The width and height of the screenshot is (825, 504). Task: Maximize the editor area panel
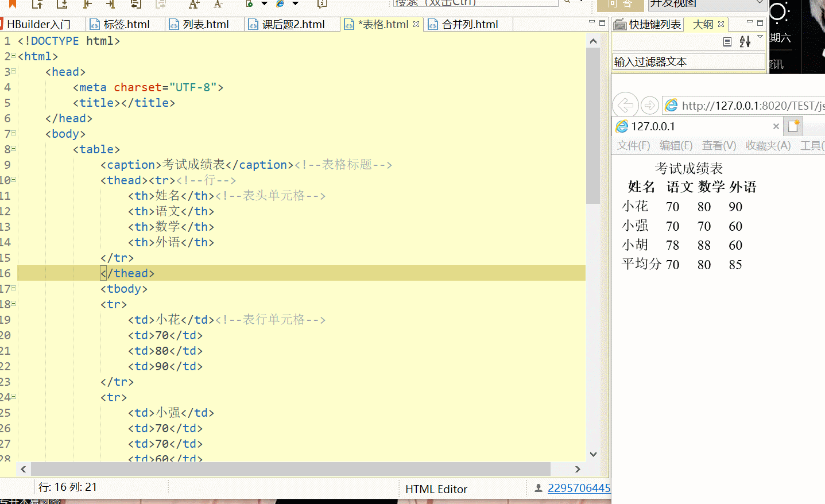coord(602,23)
